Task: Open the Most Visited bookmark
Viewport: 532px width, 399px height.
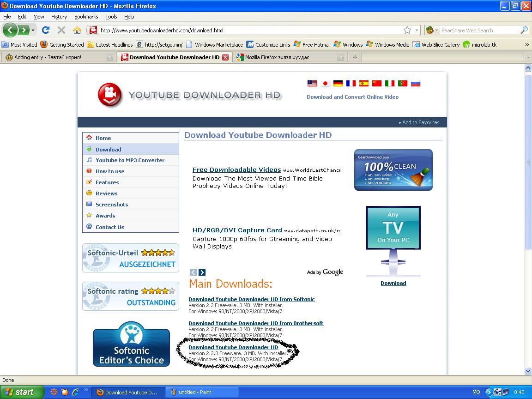Action: [20, 44]
